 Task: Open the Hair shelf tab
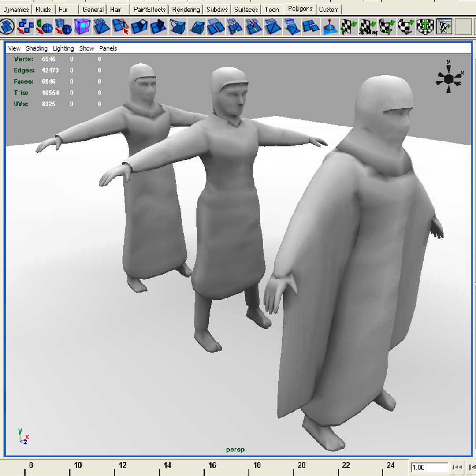tap(115, 10)
